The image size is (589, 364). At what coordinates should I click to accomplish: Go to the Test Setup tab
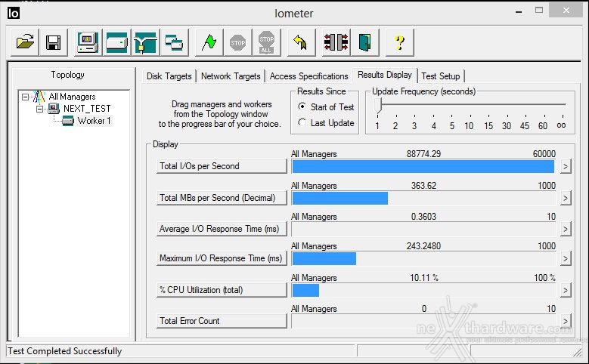(441, 76)
